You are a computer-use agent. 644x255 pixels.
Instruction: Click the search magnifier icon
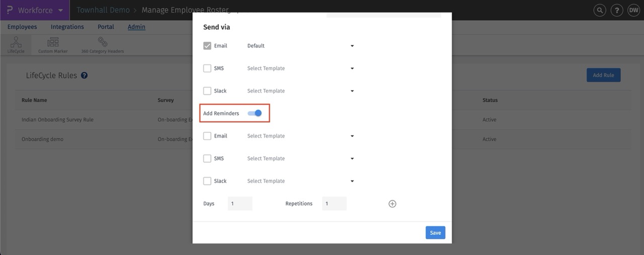click(600, 10)
